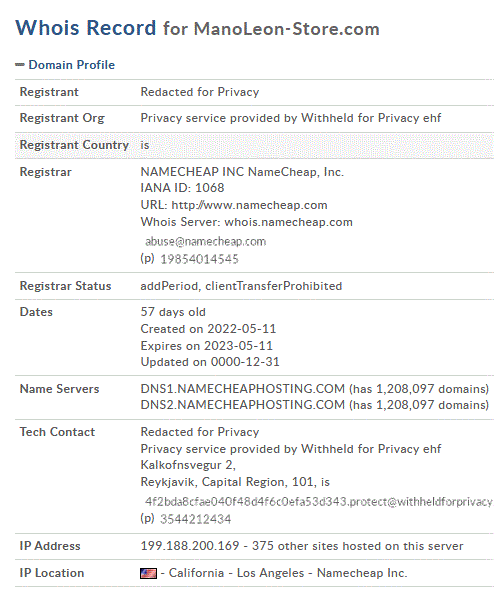Click NAMECHEAP INC NameCheap, Inc. registrar name
This screenshot has height=593, width=494.
click(x=242, y=172)
